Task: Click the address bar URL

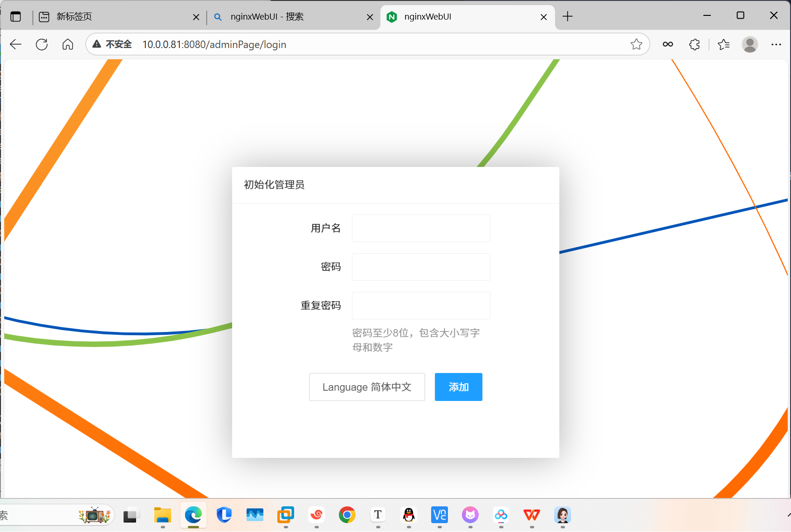Action: pyautogui.click(x=214, y=44)
